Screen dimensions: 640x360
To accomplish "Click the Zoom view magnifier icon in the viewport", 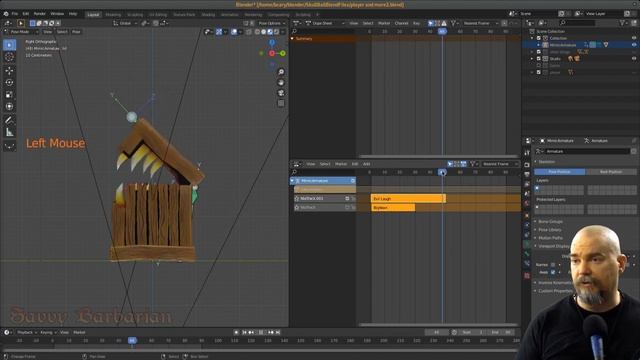I will pos(281,72).
